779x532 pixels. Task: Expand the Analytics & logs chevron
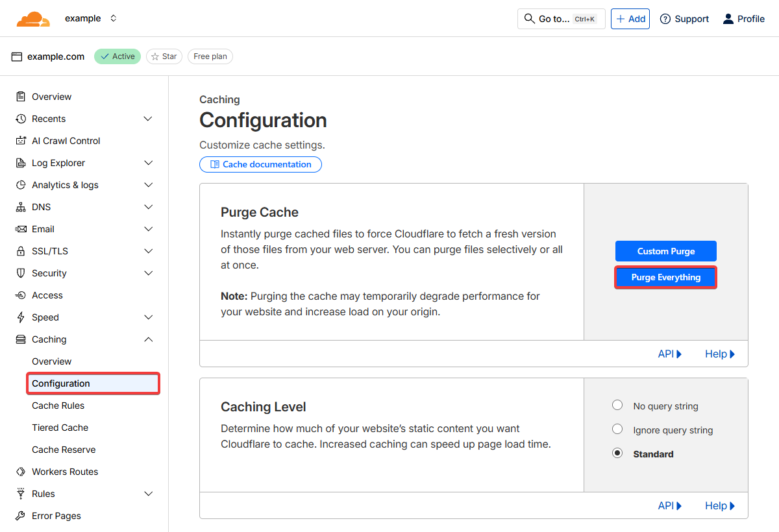click(x=148, y=185)
